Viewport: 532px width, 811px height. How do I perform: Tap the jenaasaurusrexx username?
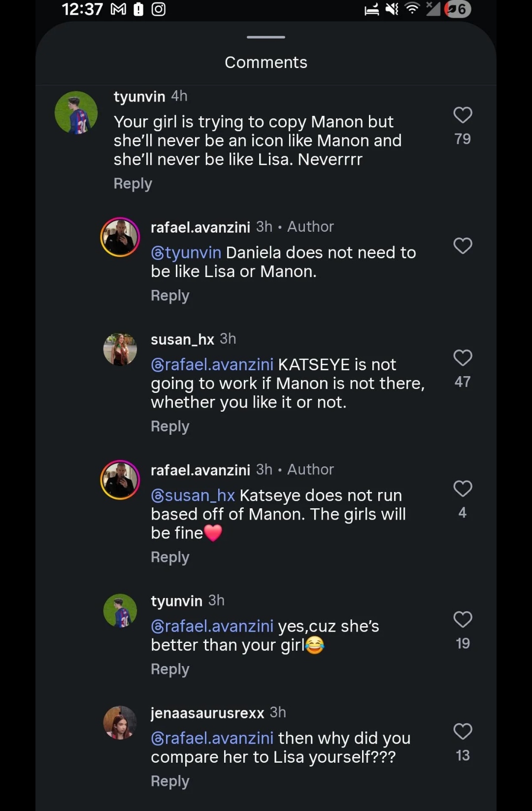(x=207, y=713)
